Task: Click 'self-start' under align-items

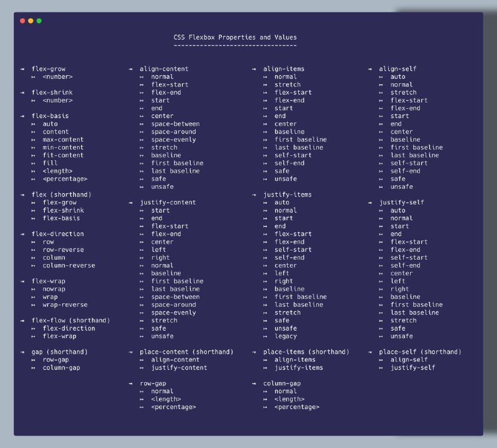Action: pyautogui.click(x=293, y=155)
